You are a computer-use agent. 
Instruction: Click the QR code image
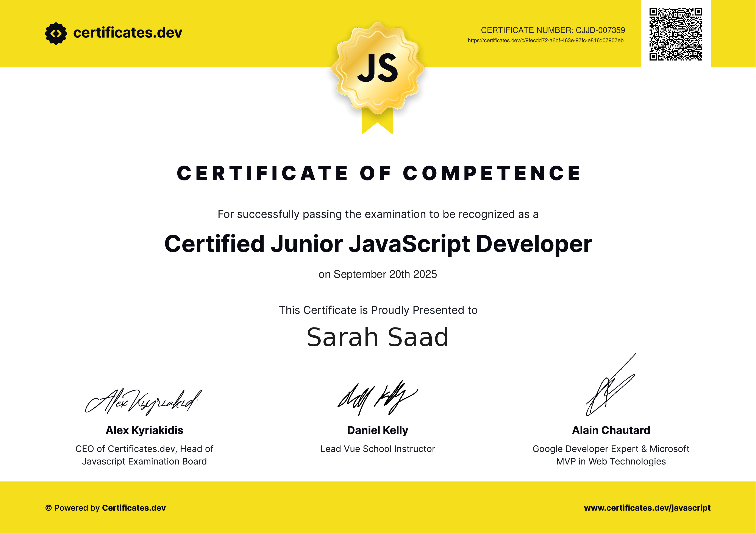[x=675, y=34]
